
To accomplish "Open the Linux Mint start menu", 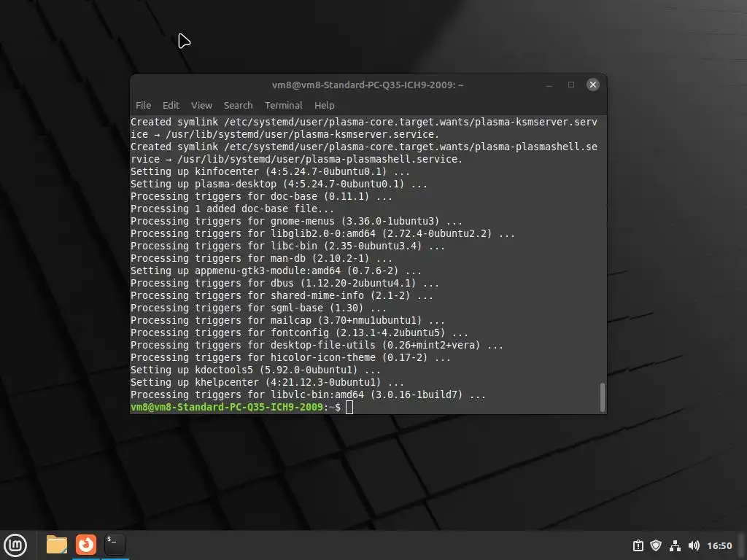I will [15, 545].
